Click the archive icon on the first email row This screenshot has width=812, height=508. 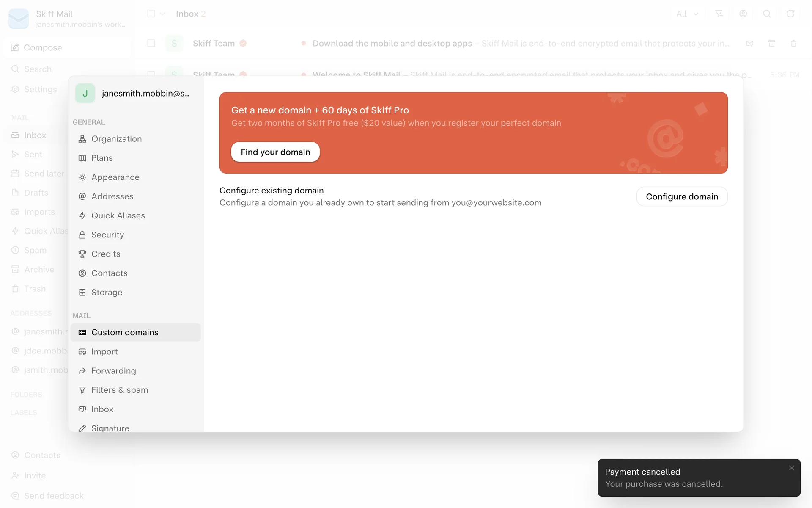point(771,43)
